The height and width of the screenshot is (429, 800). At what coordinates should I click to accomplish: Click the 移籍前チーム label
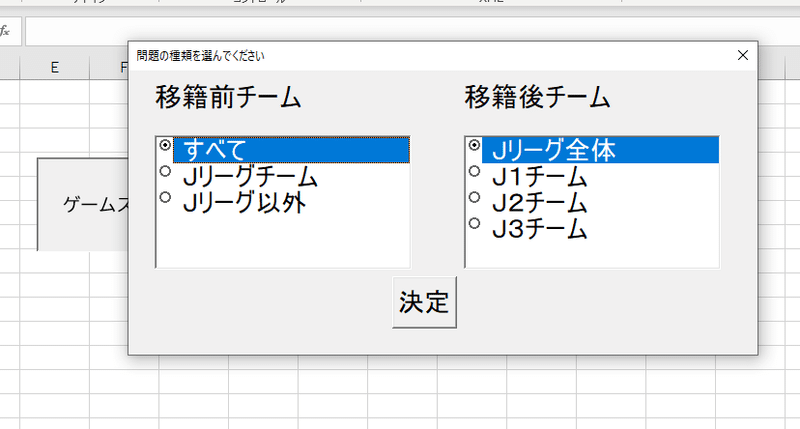pyautogui.click(x=228, y=97)
